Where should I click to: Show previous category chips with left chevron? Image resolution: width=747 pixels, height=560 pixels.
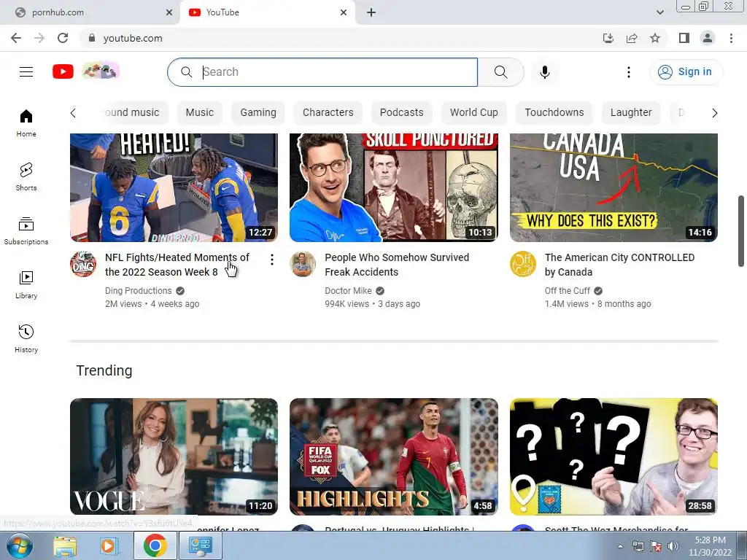point(73,113)
